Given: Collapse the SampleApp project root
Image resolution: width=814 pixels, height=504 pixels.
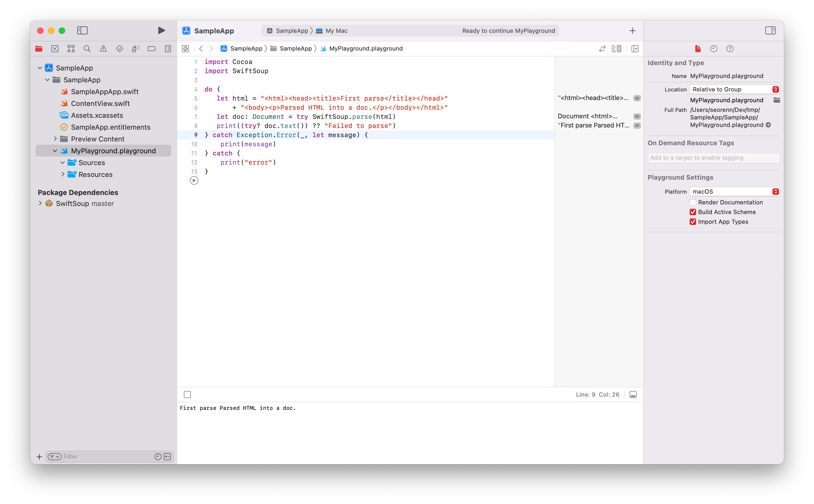Looking at the screenshot, I should click(40, 68).
